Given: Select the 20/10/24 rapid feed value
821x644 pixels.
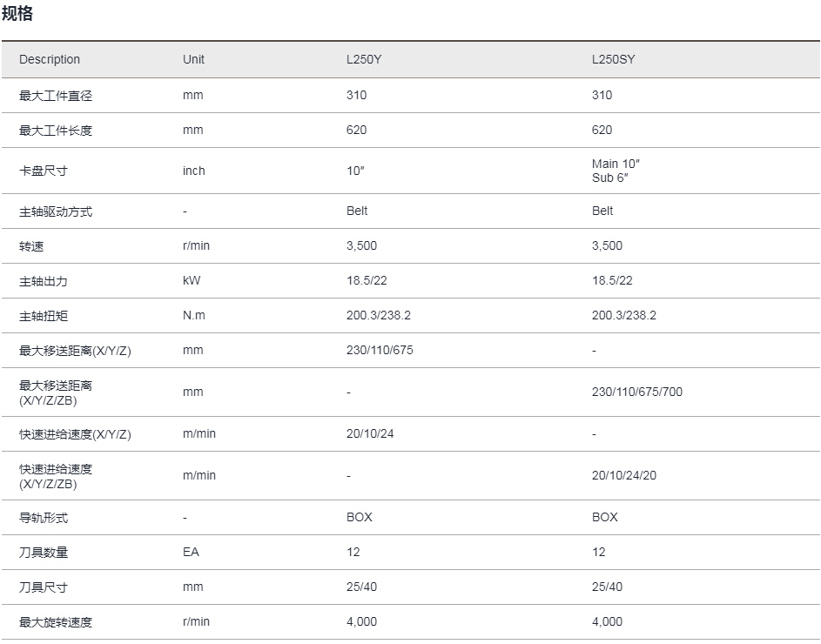Looking at the screenshot, I should pos(370,433).
